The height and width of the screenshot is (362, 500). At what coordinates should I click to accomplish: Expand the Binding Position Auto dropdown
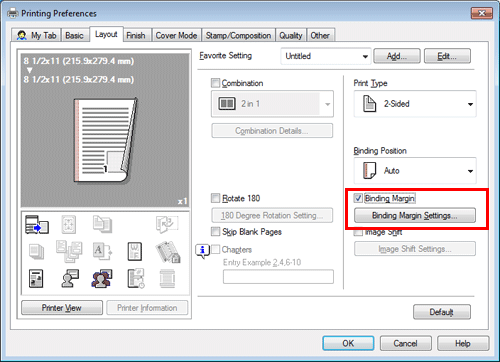coord(415,171)
